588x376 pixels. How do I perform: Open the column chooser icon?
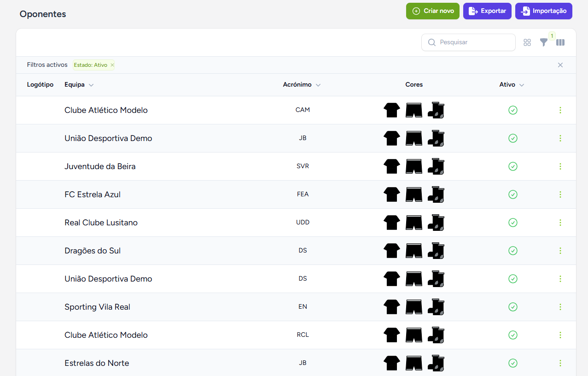(560, 42)
